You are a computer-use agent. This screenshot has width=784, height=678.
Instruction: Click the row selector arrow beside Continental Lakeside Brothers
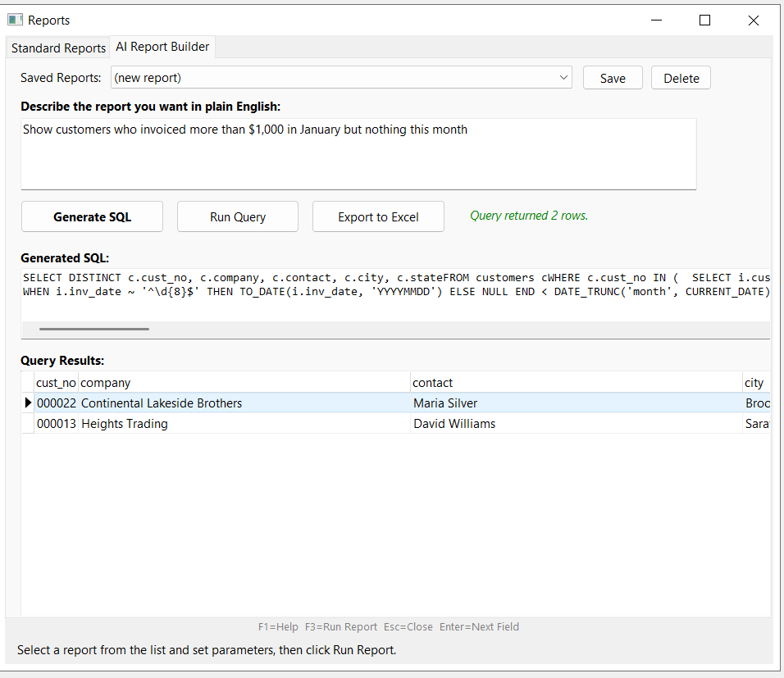[x=27, y=403]
